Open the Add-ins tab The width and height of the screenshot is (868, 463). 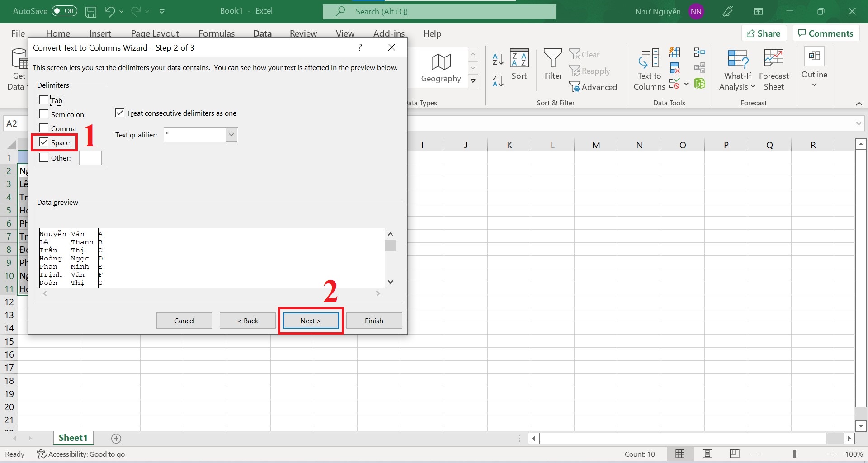click(x=389, y=33)
